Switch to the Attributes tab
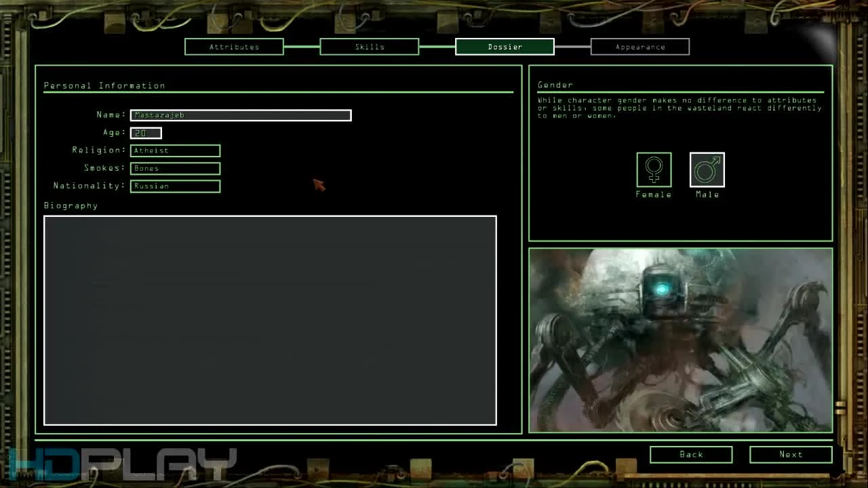This screenshot has width=868, height=488. point(234,46)
